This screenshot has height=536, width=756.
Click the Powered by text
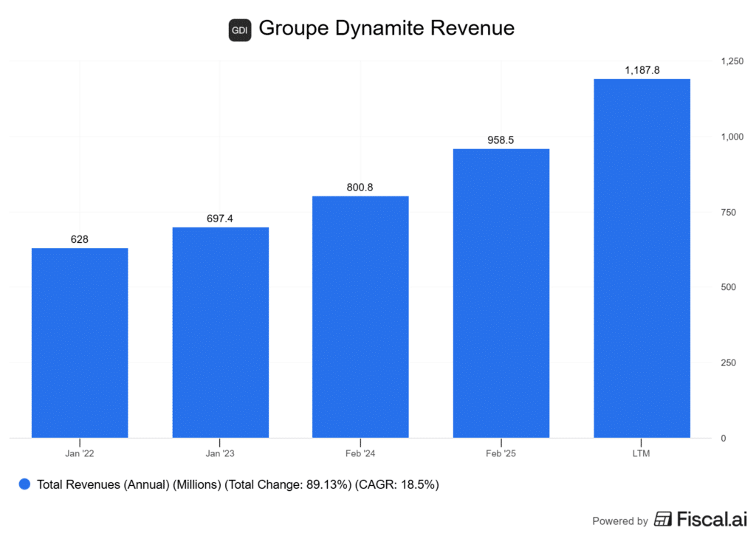coord(620,520)
